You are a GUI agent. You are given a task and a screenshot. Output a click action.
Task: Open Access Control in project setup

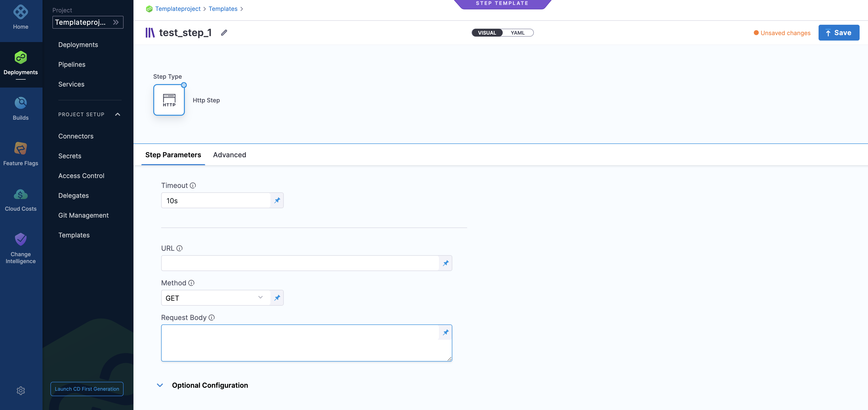pyautogui.click(x=81, y=176)
